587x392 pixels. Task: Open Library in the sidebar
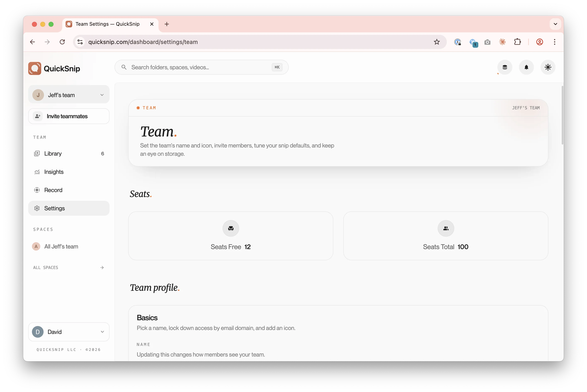point(69,153)
